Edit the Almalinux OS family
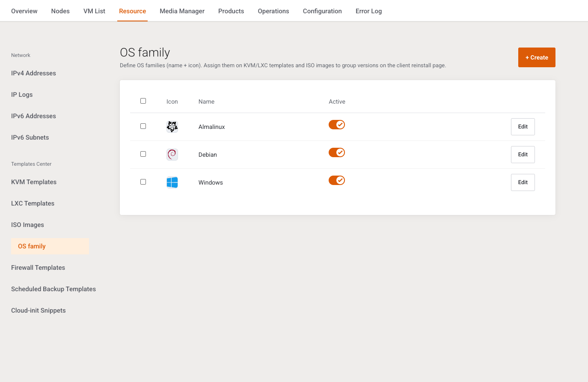The height and width of the screenshot is (382, 588). pos(523,127)
